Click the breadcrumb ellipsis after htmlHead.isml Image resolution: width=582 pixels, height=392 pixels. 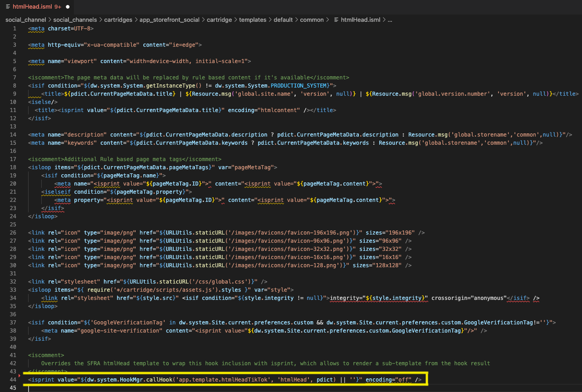[x=389, y=20]
